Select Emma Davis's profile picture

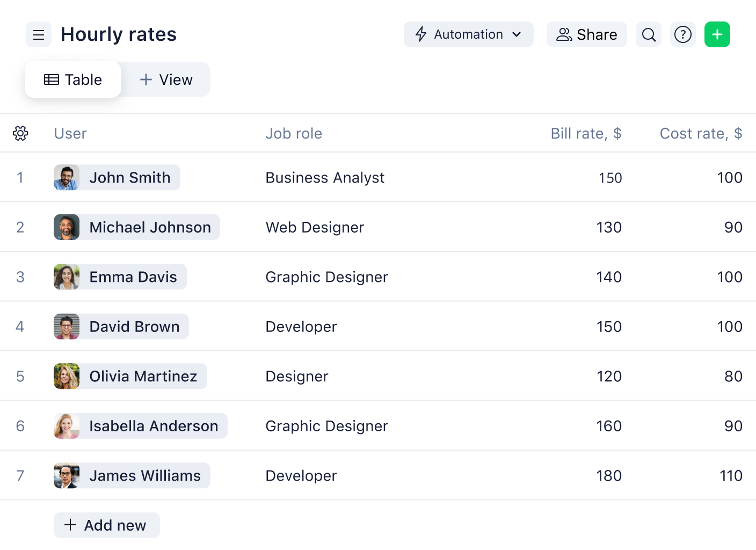66,277
